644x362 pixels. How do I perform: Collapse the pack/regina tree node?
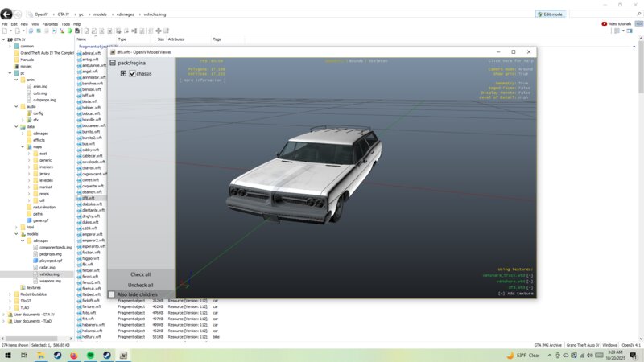coord(113,62)
